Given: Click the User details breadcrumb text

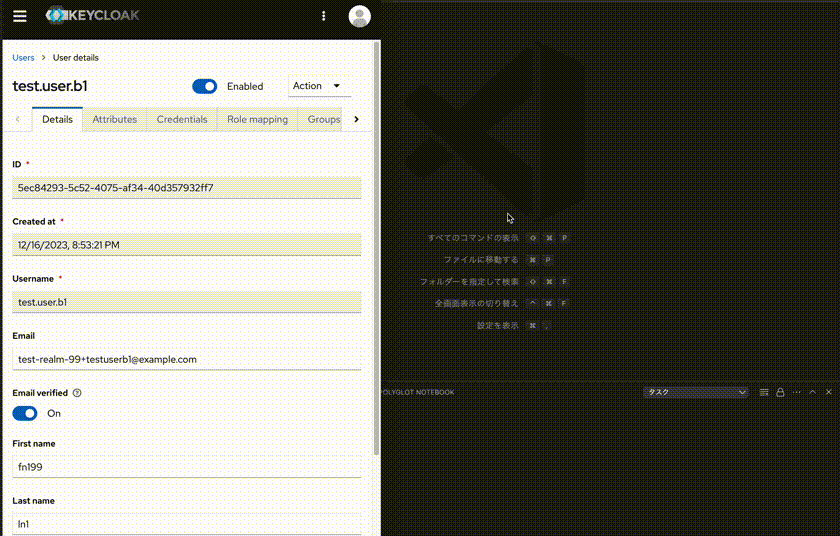Looking at the screenshot, I should pyautogui.click(x=76, y=58).
